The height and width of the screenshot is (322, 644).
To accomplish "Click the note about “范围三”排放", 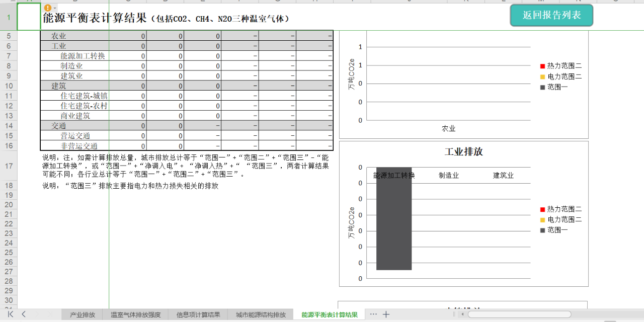I will coord(130,186).
